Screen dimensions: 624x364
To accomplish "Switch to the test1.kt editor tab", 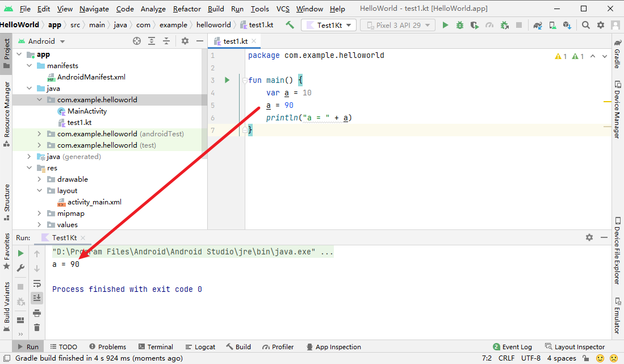I will coord(235,41).
